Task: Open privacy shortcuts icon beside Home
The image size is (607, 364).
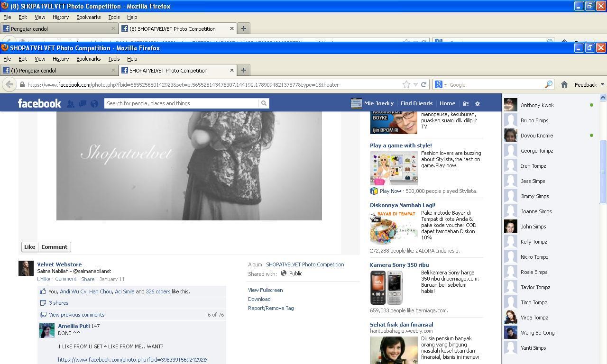Action: click(466, 103)
